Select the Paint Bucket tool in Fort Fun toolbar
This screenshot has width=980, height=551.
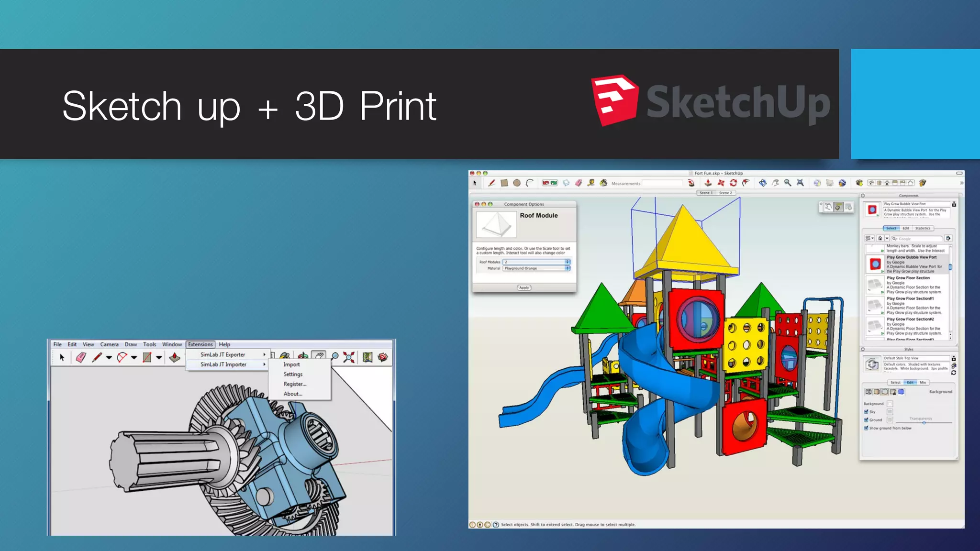603,183
